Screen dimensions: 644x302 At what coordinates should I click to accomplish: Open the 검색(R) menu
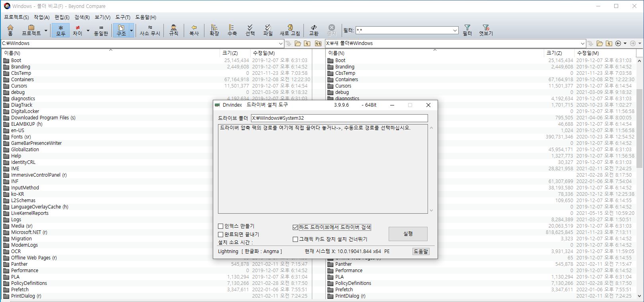coord(82,17)
